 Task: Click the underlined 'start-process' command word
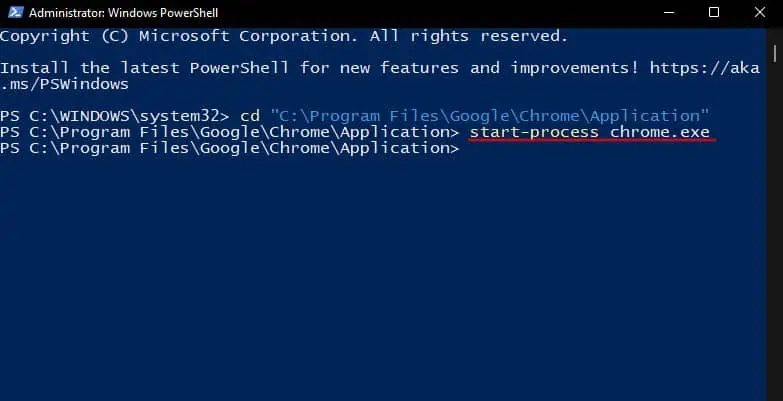534,132
